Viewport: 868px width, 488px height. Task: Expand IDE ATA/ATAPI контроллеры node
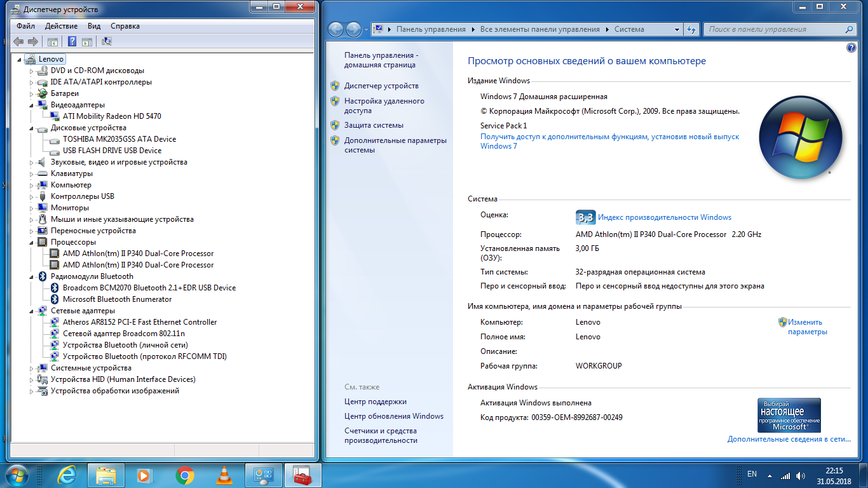coord(32,82)
